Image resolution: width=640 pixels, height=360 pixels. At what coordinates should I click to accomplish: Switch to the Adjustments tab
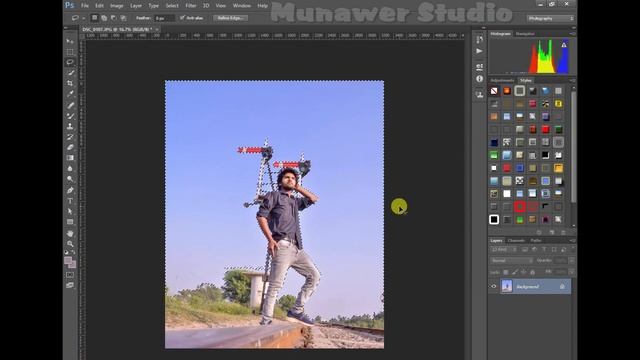click(x=502, y=80)
